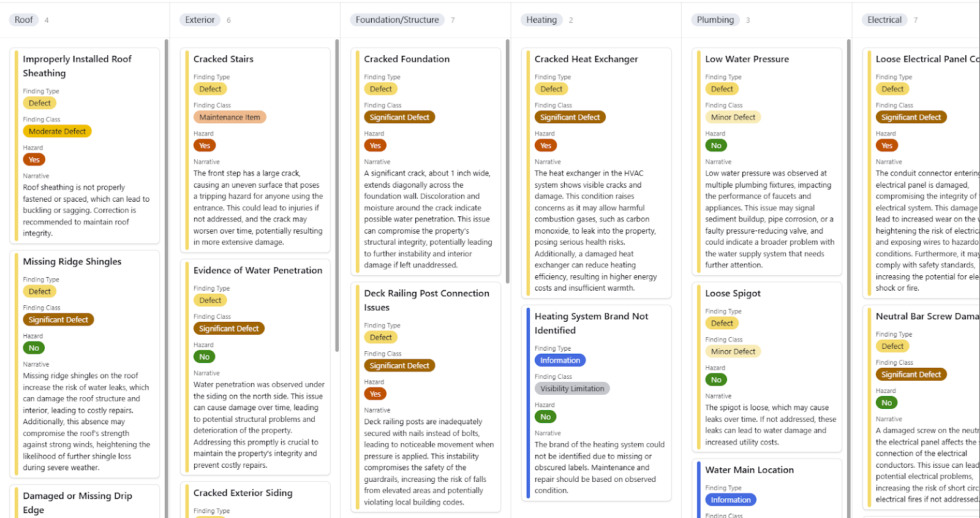This screenshot has height=518, width=980.
Task: Click the Plumbing column header label
Action: point(715,20)
